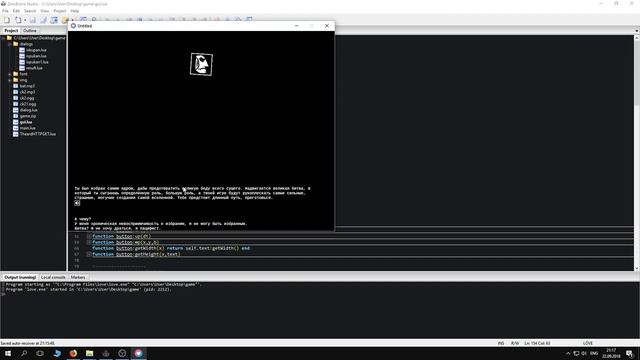Open the Windows Start menu
The image size is (640, 360).
(8, 353)
